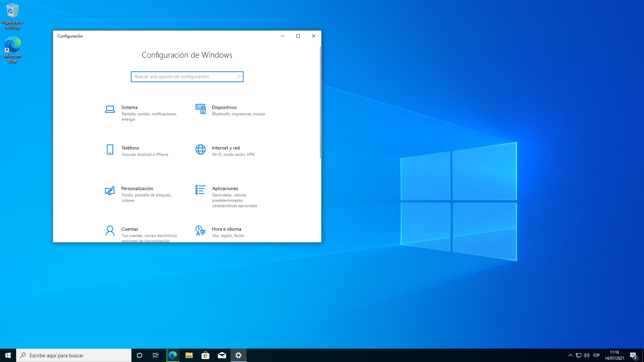Open the Windows Start menu

coord(8,355)
